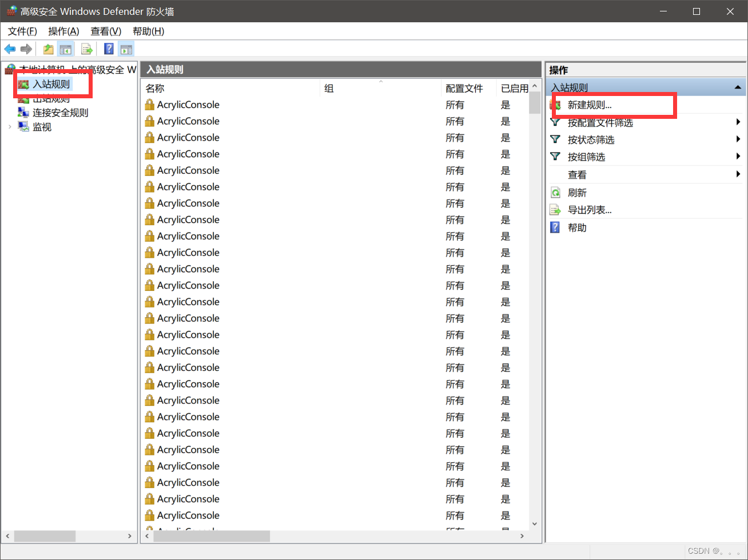Open the 按组筛选 filter submenu
Screen dimensions: 748x560
click(586, 157)
